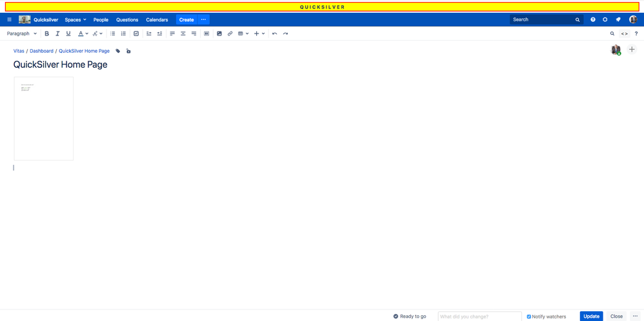Go to the Dashboard breadcrumb link
The height and width of the screenshot is (321, 644).
[41, 51]
